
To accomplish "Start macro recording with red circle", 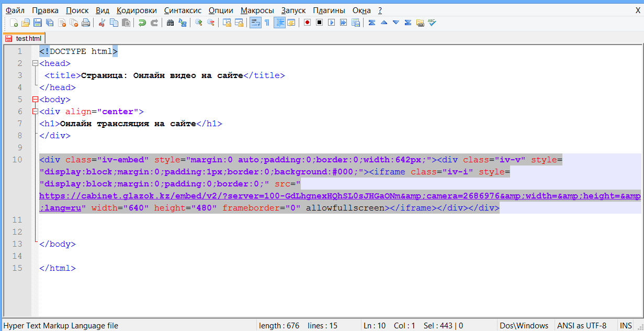I will pos(307,23).
